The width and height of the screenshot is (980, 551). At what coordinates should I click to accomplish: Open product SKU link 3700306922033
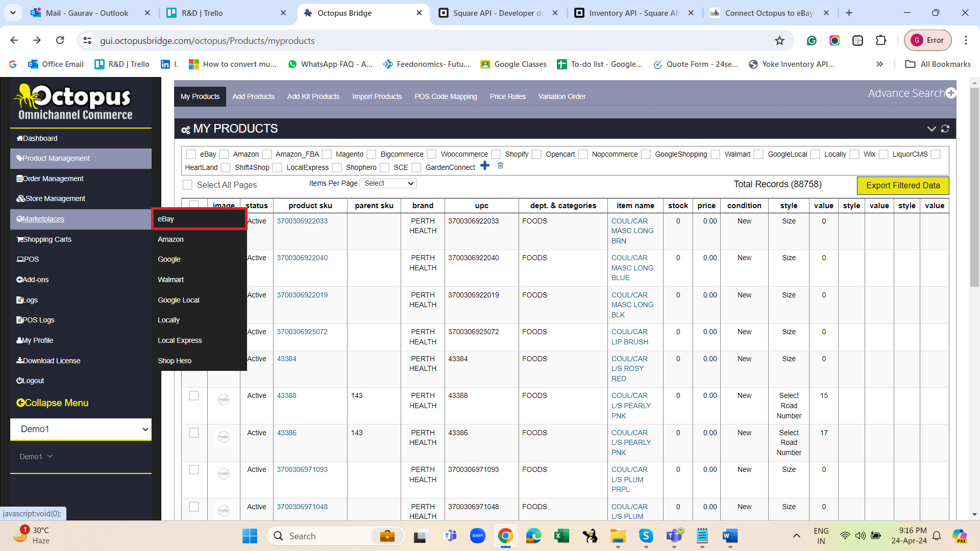click(302, 221)
